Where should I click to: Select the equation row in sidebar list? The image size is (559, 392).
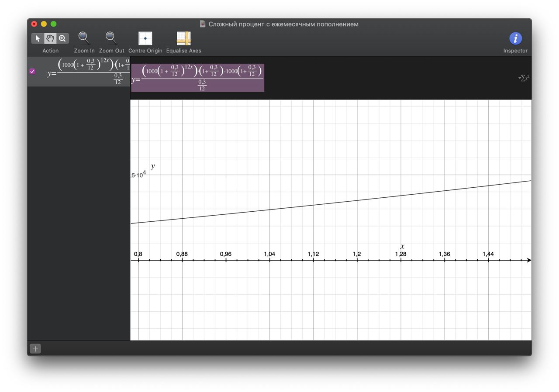click(79, 72)
